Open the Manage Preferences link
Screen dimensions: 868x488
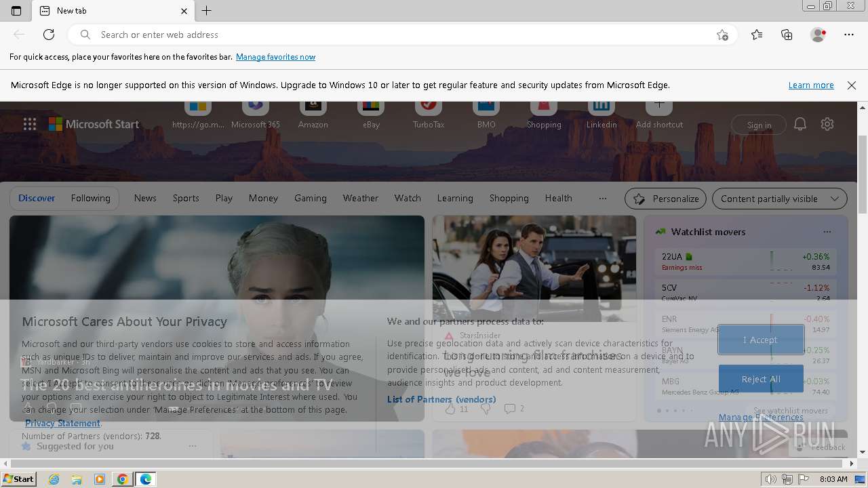[x=761, y=418]
